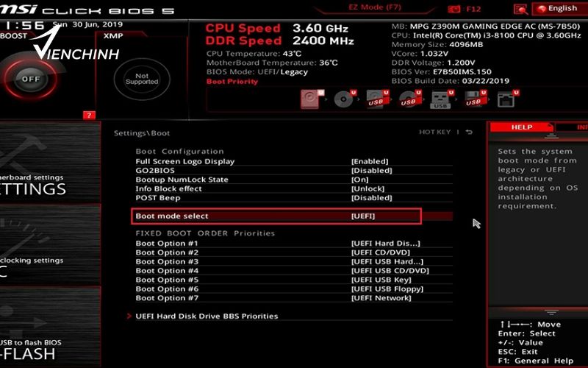Click the date Sun 30 Jun, 2019
Image resolution: width=588 pixels, height=368 pixels.
pyautogui.click(x=87, y=24)
